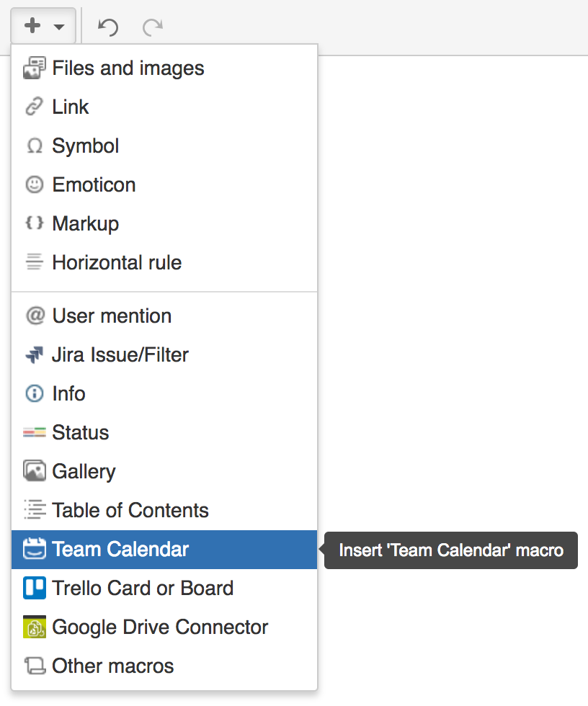Click the omega Symbol icon
Image resolution: width=588 pixels, height=706 pixels.
pos(35,146)
